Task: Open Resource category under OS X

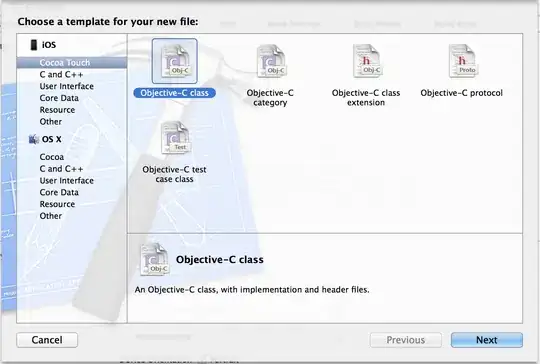Action: (57, 204)
